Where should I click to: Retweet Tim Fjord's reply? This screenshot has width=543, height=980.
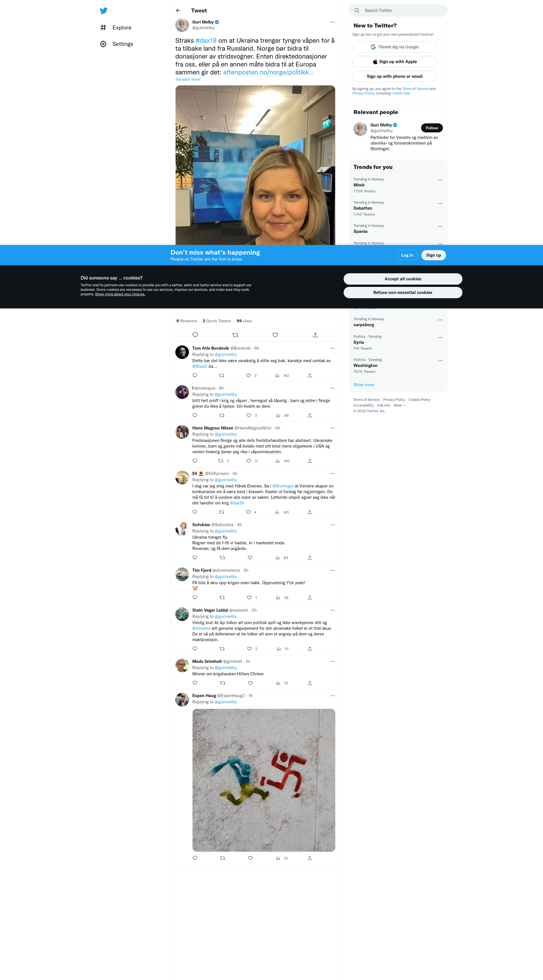point(223,598)
